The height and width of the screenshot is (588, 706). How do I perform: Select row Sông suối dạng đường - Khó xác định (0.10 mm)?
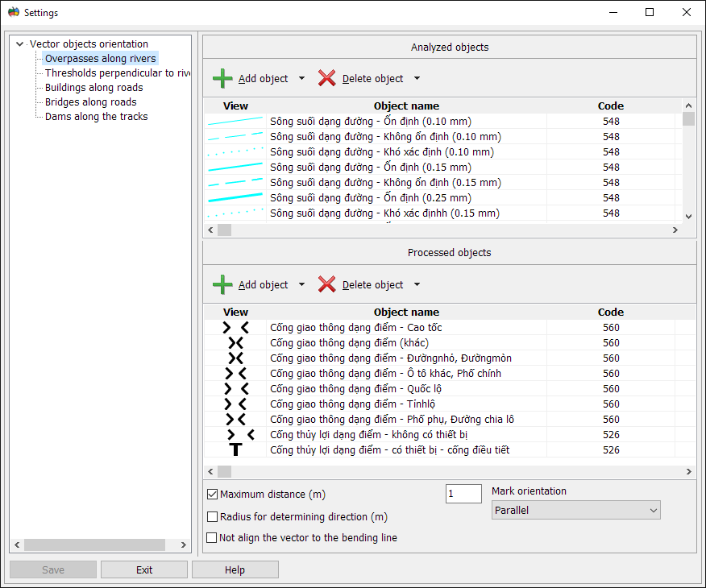(x=443, y=151)
